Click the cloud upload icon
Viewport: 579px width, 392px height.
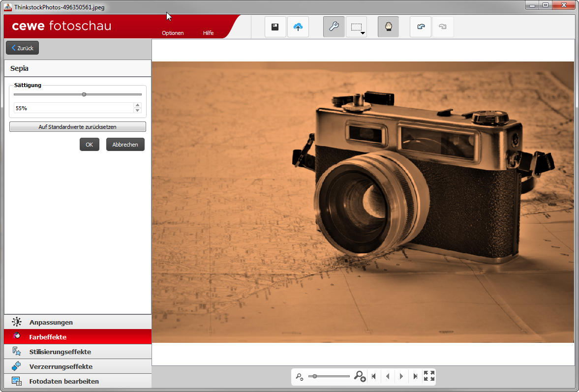[298, 27]
